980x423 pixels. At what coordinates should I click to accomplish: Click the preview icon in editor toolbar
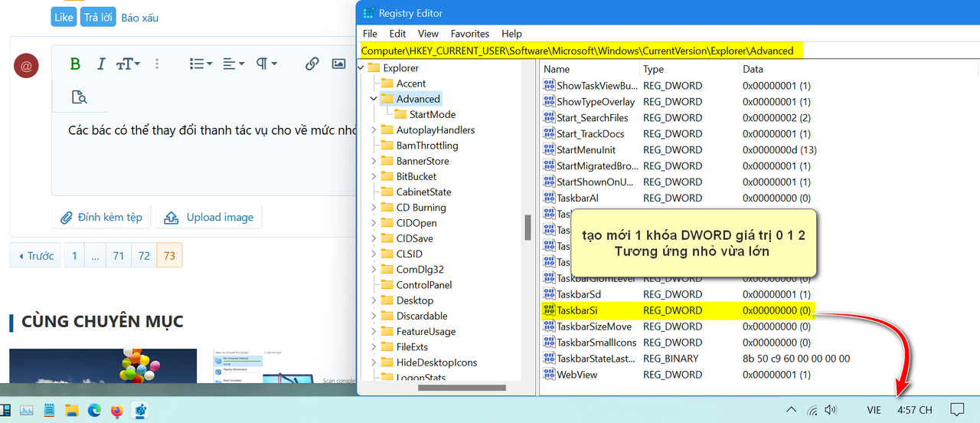pos(79,97)
